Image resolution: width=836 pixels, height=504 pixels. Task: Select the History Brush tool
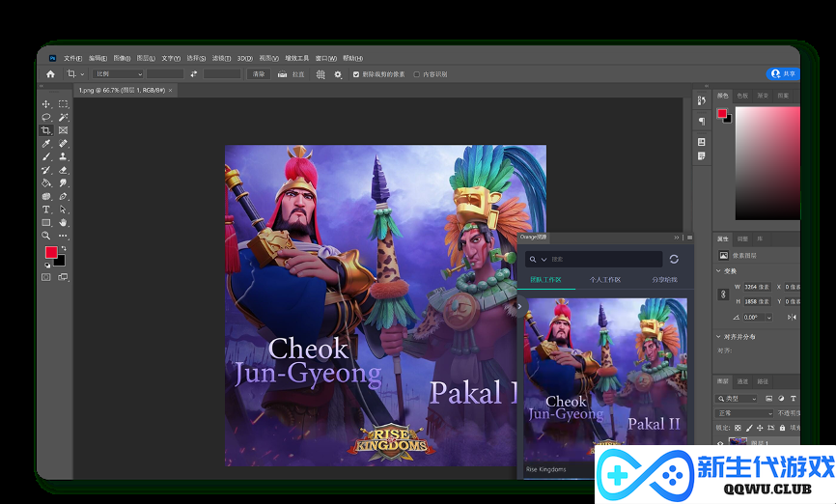[x=46, y=170]
